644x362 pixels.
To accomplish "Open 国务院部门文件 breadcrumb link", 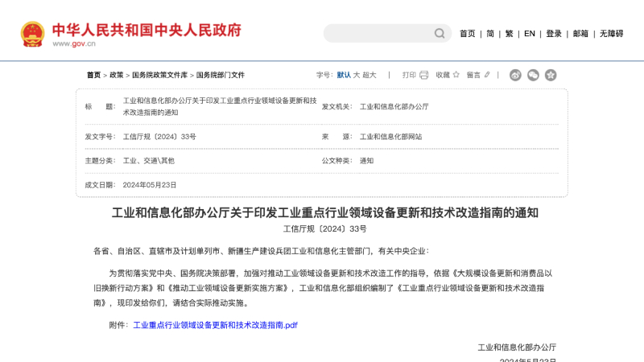I will (x=220, y=75).
